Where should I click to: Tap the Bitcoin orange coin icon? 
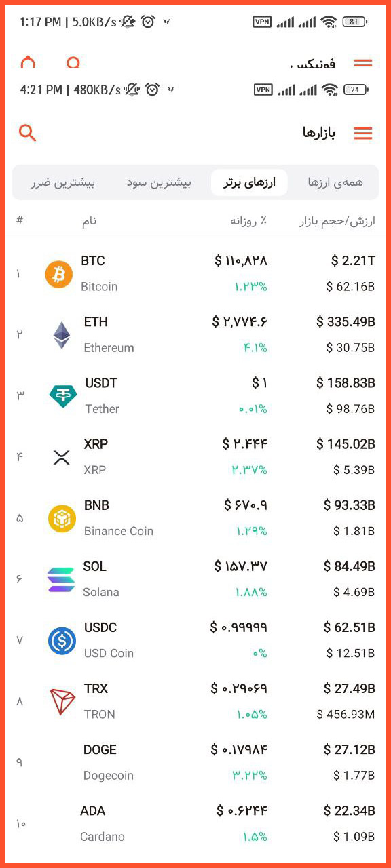[59, 274]
